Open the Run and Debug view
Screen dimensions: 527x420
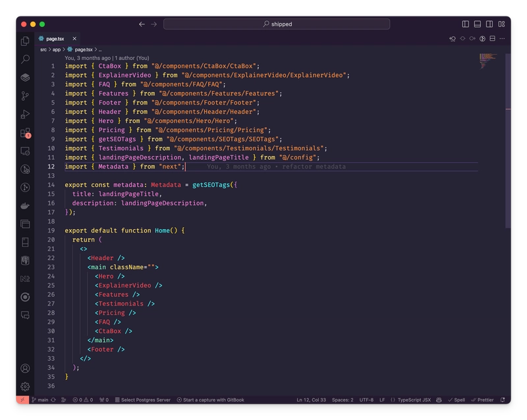pos(25,115)
